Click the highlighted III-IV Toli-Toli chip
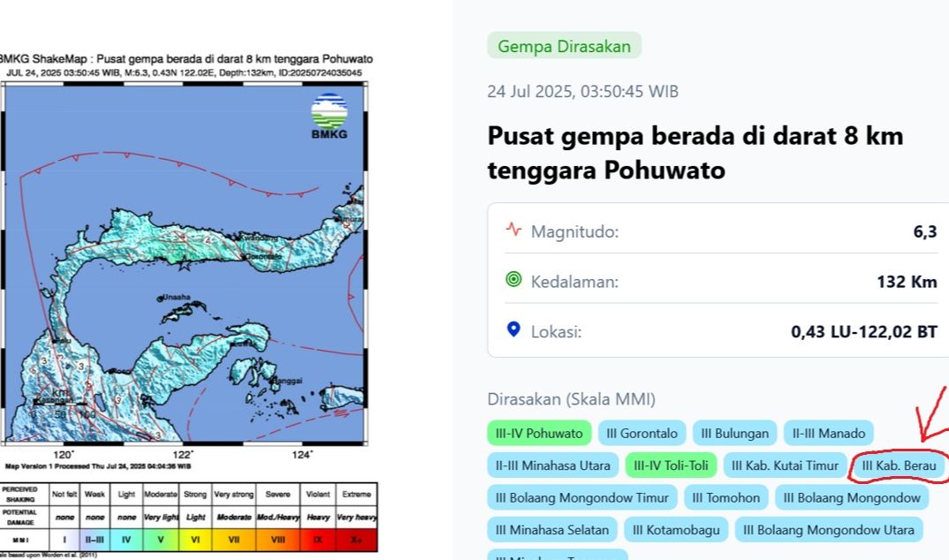This screenshot has width=949, height=560. [671, 465]
